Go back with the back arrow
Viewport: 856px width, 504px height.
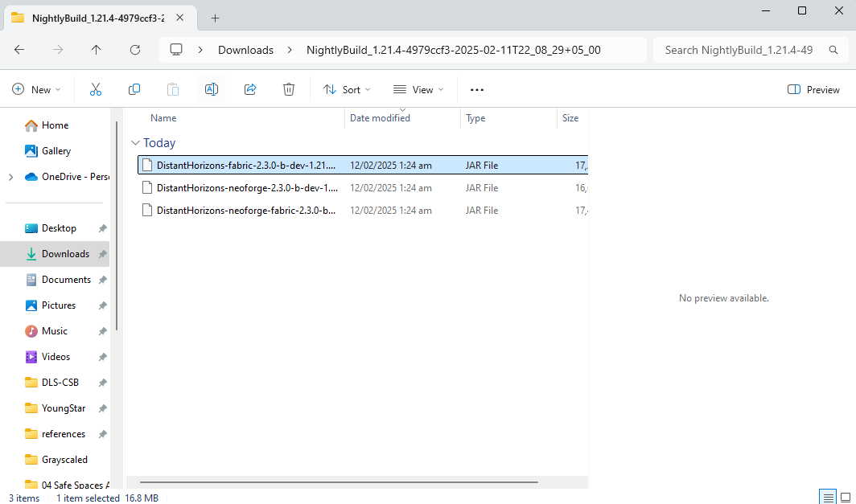click(x=19, y=50)
